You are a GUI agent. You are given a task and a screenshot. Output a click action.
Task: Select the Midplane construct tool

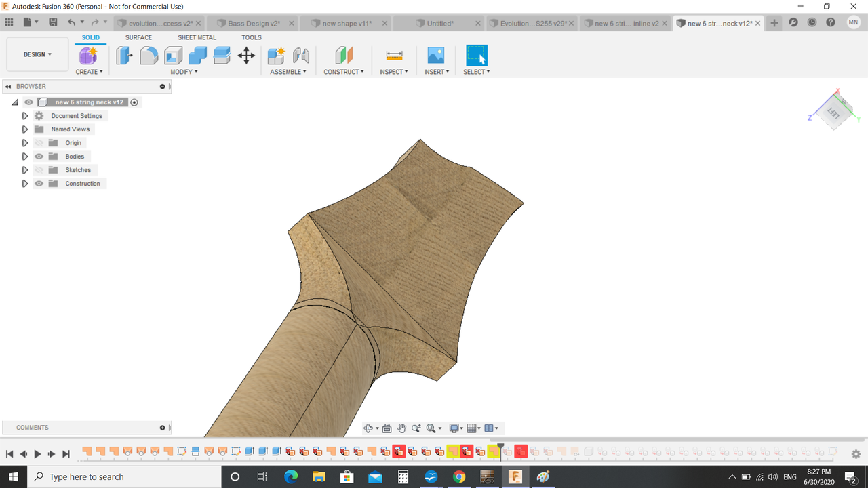tap(344, 55)
